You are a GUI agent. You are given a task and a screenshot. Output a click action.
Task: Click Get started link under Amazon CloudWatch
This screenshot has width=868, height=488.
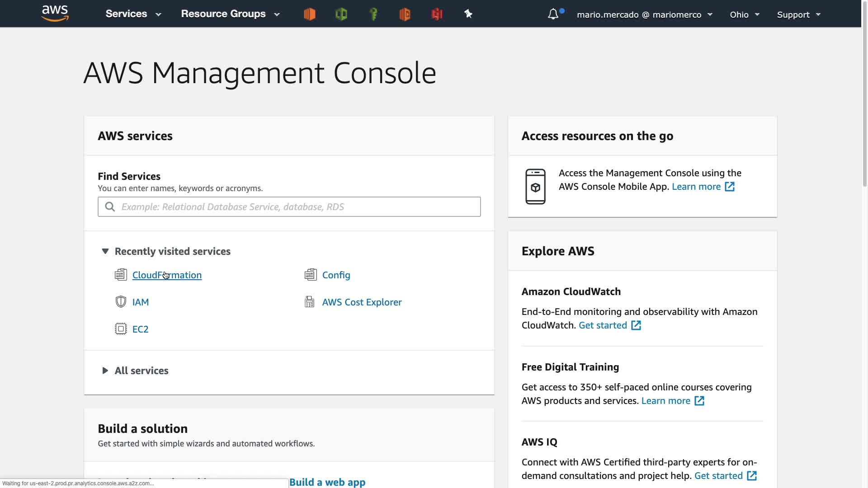click(603, 325)
